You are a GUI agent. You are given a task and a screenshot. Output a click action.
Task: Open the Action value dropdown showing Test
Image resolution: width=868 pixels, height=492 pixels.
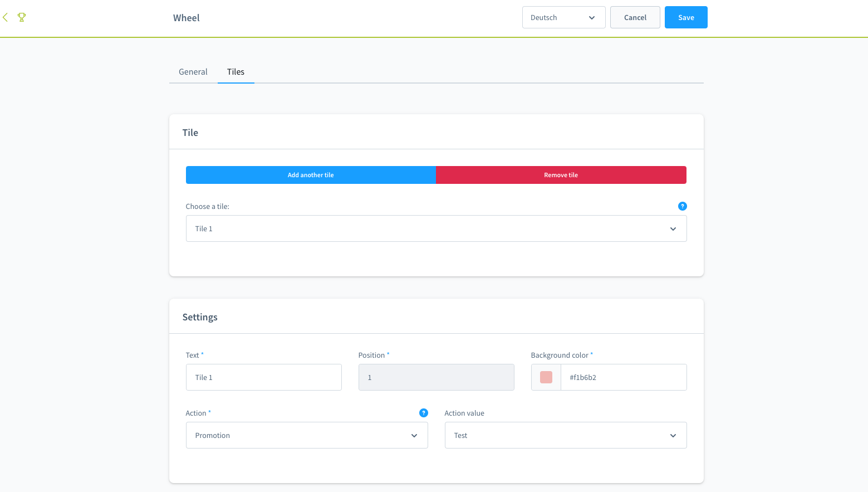[565, 435]
